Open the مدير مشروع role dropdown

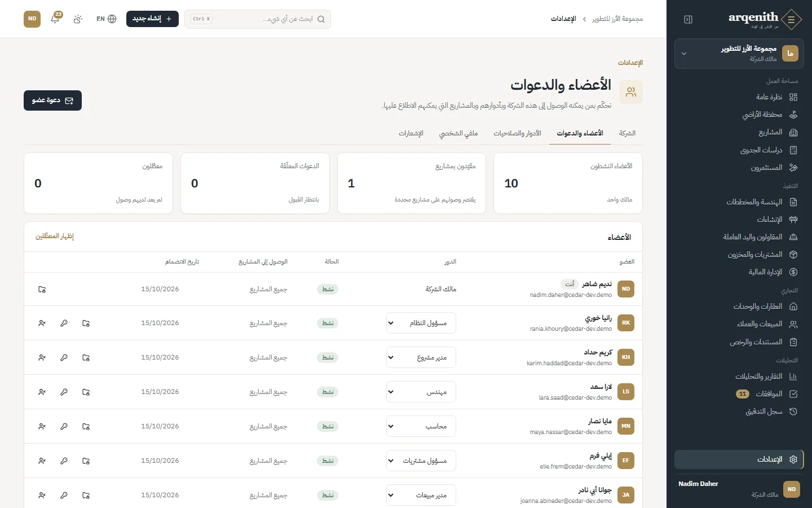[x=421, y=358]
